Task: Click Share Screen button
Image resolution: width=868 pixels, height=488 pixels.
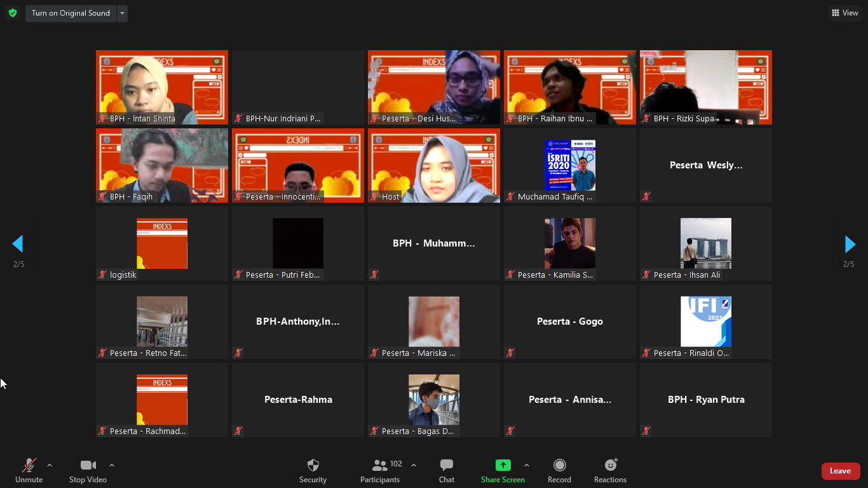Action: 503,471
